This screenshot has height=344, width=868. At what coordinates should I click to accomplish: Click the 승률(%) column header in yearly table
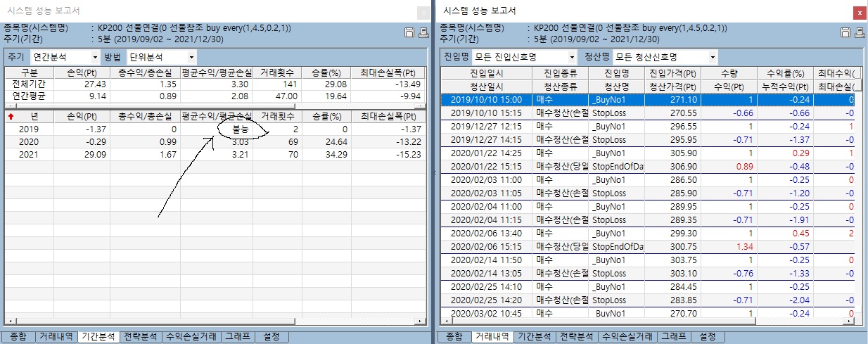[326, 115]
